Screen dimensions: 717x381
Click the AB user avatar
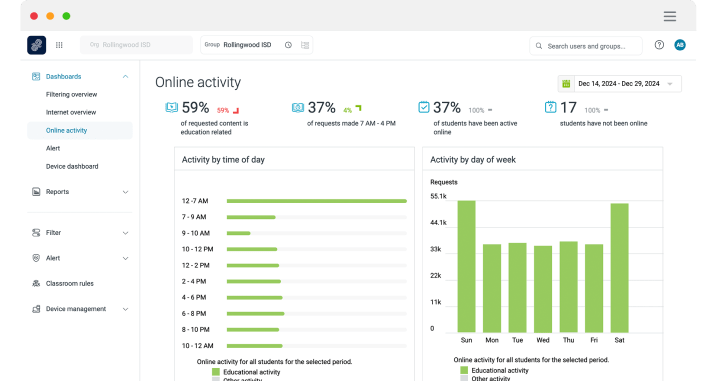point(680,45)
